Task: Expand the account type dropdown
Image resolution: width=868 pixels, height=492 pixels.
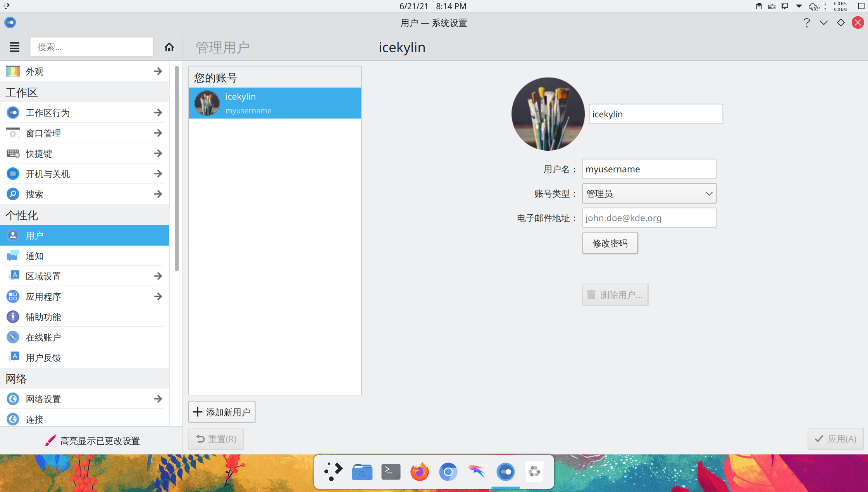Action: [x=649, y=193]
